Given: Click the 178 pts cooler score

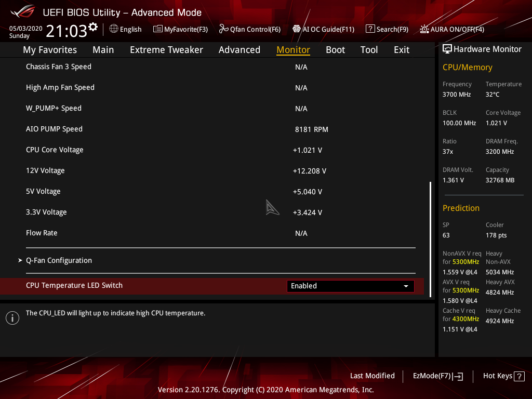Looking at the screenshot, I should 496,235.
